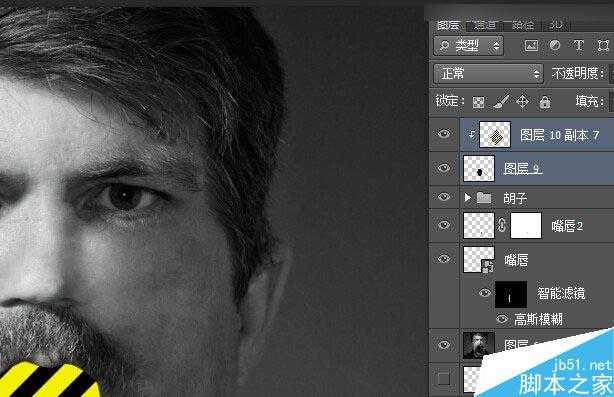Click the 不透明度 opacity label

(x=577, y=73)
